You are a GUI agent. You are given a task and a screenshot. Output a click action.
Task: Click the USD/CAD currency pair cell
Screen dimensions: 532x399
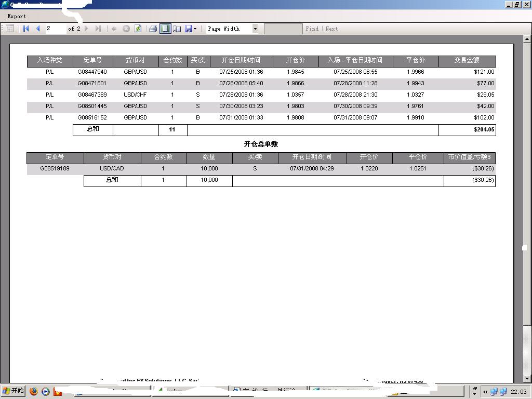112,169
